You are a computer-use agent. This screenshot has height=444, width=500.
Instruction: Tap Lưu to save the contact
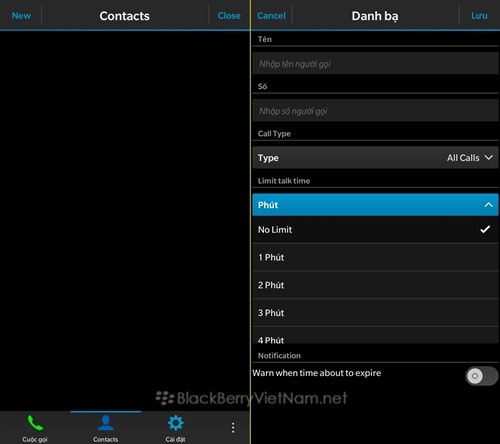click(479, 16)
